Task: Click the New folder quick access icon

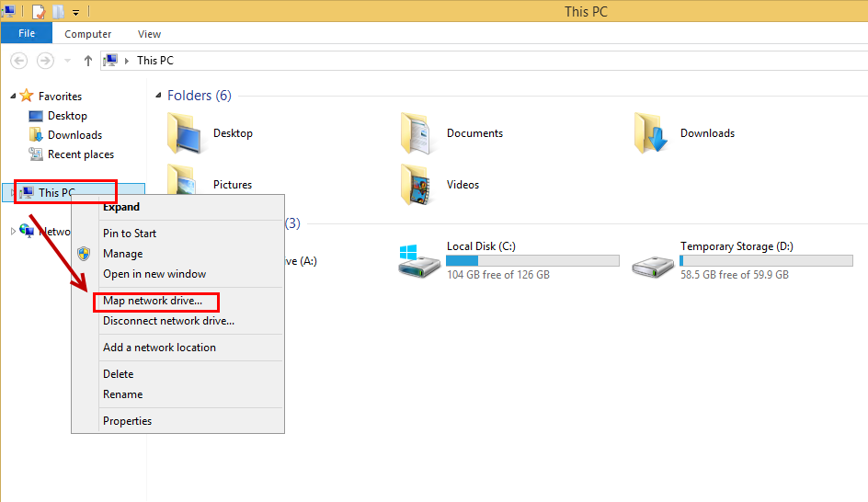Action: [58, 11]
